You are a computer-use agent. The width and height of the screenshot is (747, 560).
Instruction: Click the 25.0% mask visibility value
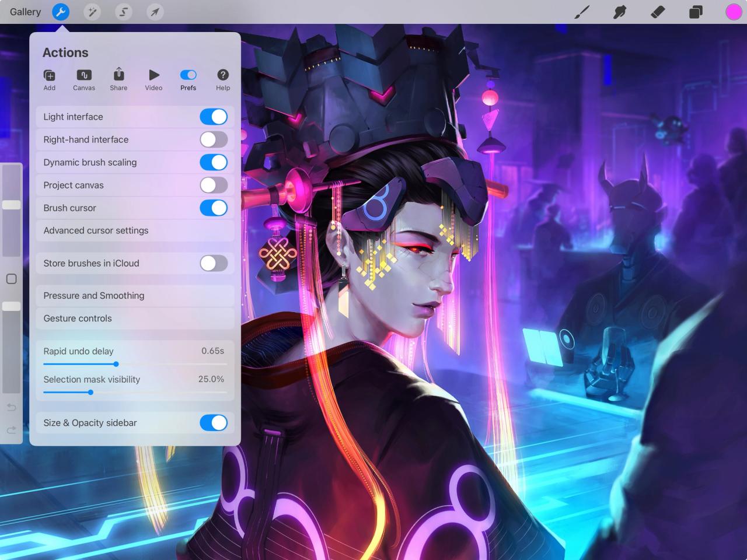click(x=211, y=379)
